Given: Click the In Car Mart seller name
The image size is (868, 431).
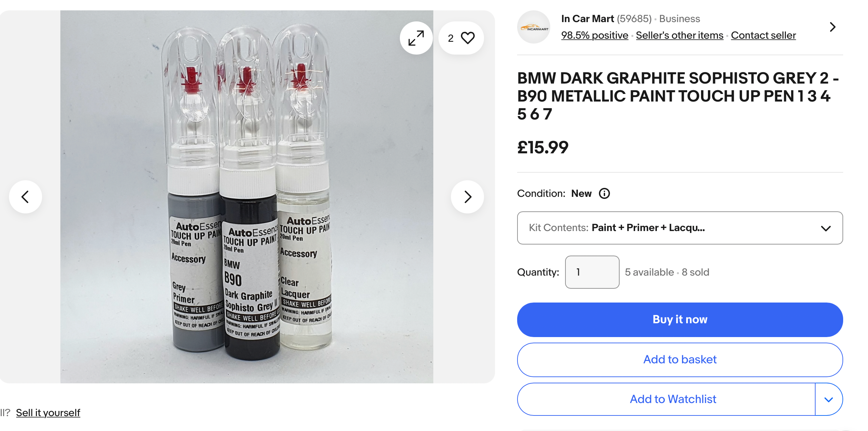Looking at the screenshot, I should pyautogui.click(x=588, y=19).
